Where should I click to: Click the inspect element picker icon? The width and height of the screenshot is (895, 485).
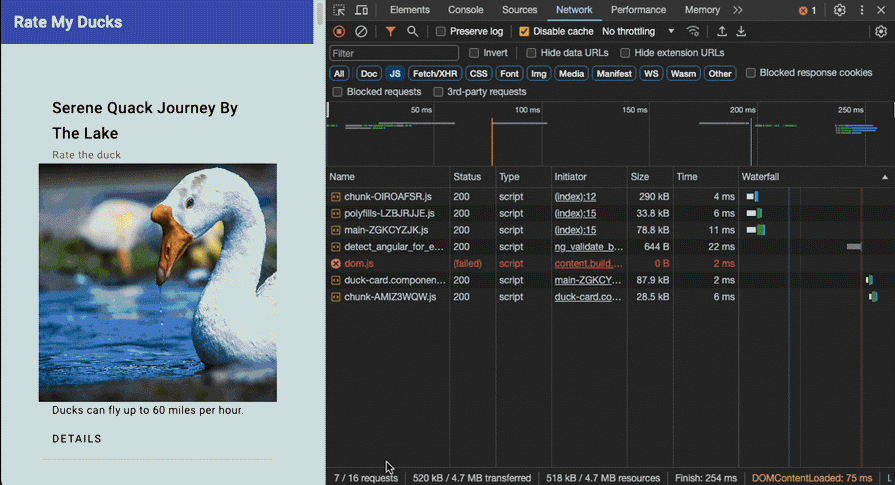340,10
